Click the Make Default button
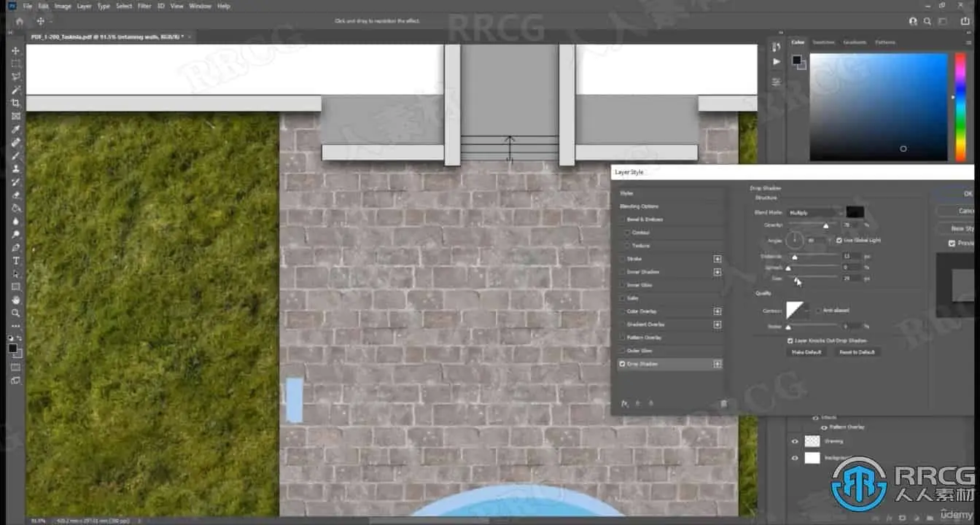Image resolution: width=980 pixels, height=525 pixels. [x=807, y=352]
